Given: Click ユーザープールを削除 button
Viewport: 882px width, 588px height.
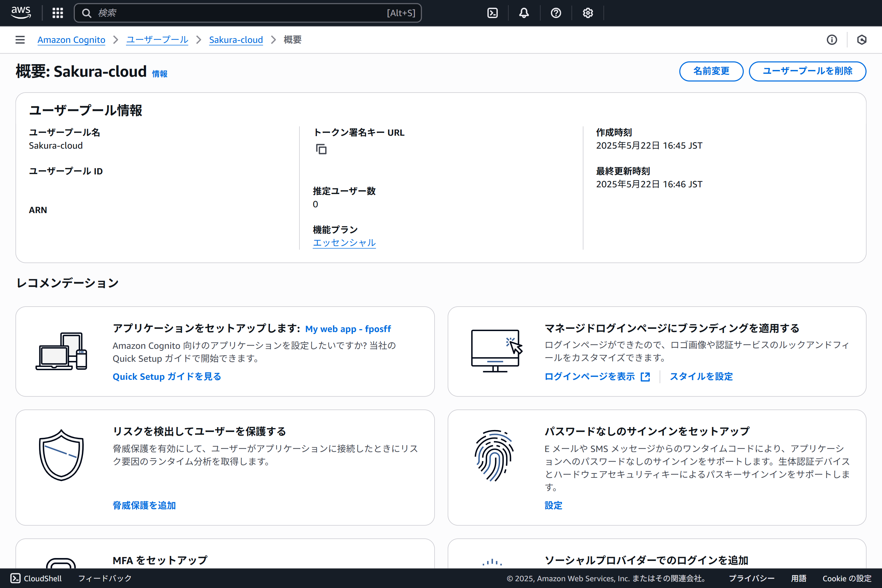Looking at the screenshot, I should [x=808, y=71].
